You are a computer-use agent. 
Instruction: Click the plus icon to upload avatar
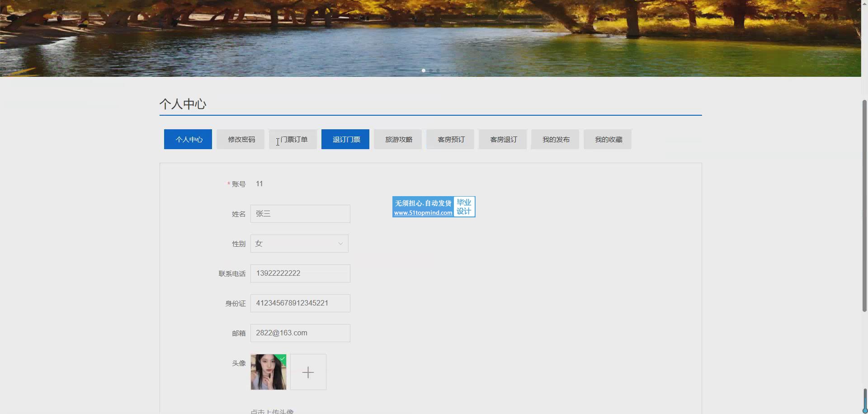tap(308, 372)
